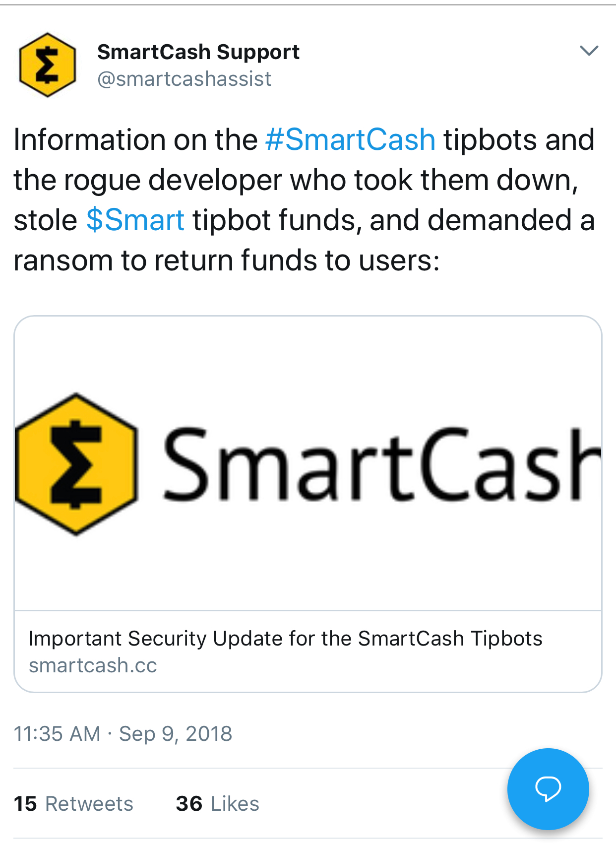Viewport: 616px width, 845px height.
Task: Click the yellow hexagon logo in card image
Action: pos(76,464)
